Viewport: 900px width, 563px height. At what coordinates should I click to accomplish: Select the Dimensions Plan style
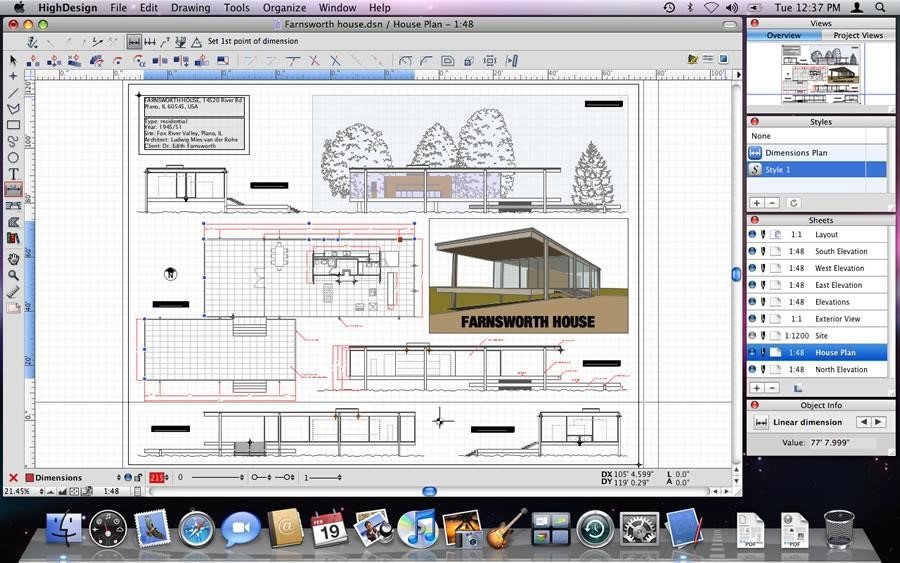[817, 153]
